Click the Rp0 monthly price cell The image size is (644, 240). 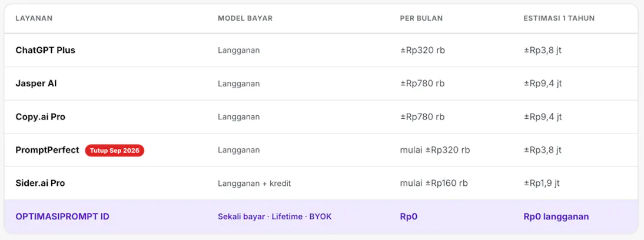(x=409, y=216)
